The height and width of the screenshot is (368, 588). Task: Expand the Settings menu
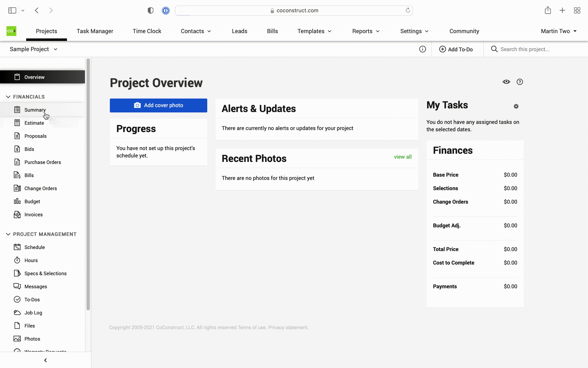point(414,31)
